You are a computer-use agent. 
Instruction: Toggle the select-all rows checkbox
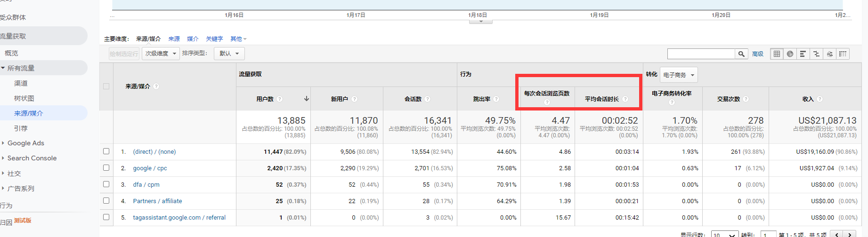coord(106,87)
